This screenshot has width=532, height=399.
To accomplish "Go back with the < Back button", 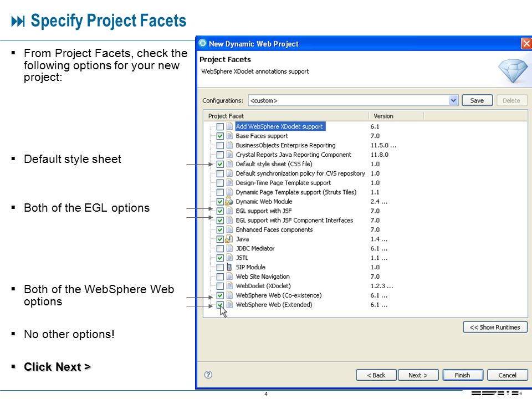I will [x=376, y=375].
